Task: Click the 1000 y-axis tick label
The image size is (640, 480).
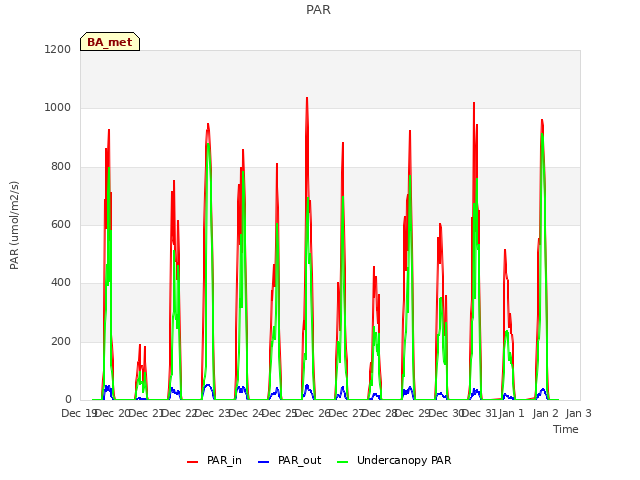Action: point(58,108)
